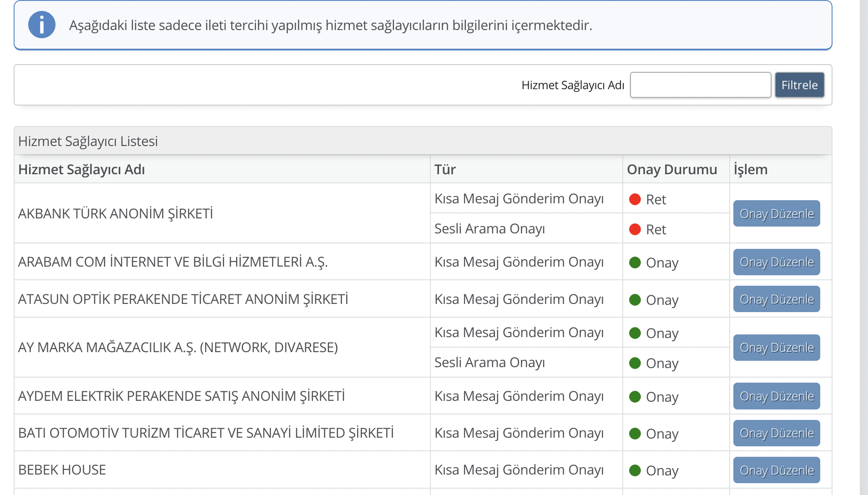Click Onay Düzenle for BATI OTOMOTİV

777,433
